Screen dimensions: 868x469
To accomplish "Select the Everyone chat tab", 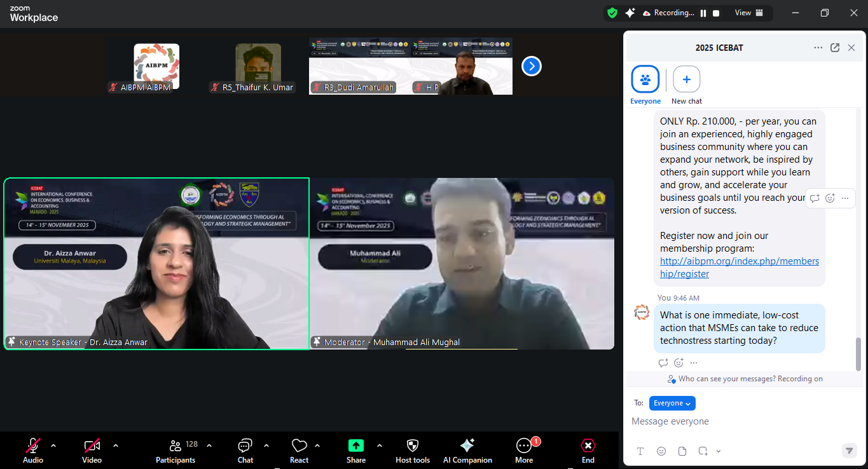I will click(645, 80).
